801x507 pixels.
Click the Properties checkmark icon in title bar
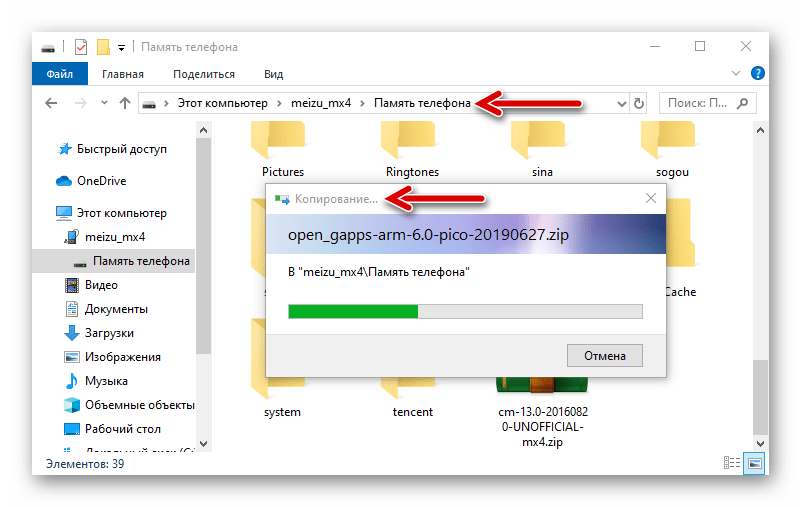(81, 47)
